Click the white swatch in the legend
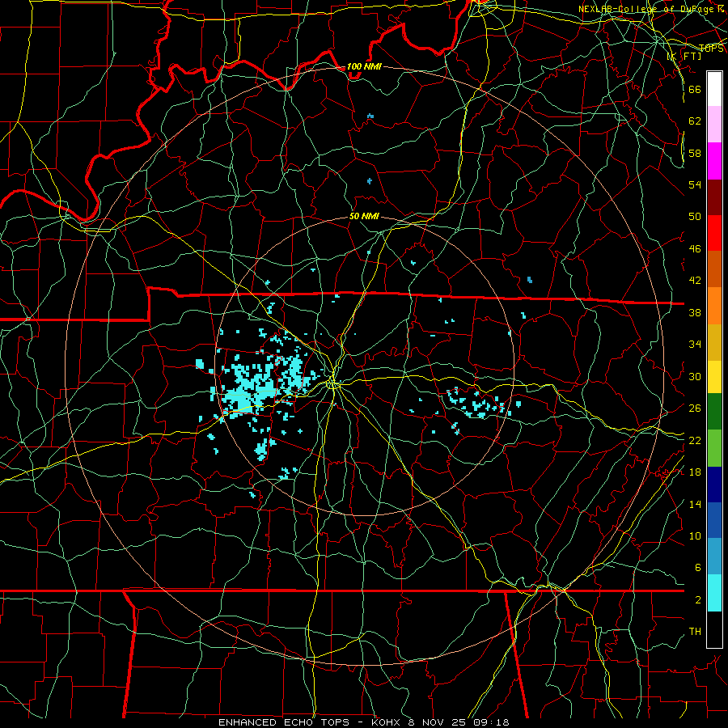Image resolution: width=728 pixels, height=728 pixels. tap(714, 89)
